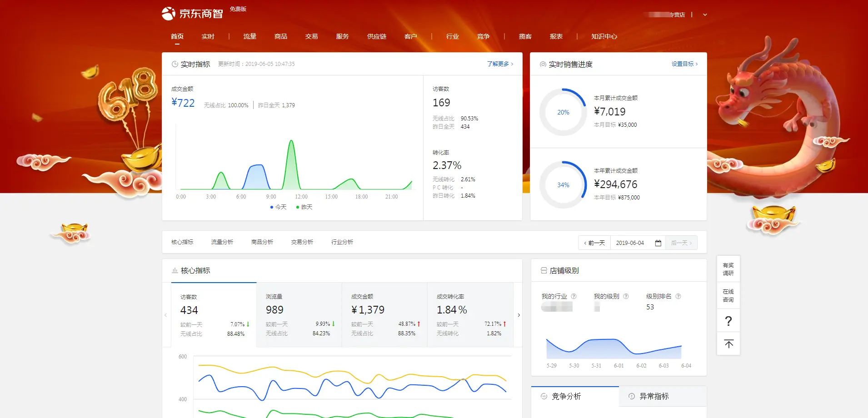Select the 访客数 metric card
This screenshot has width=868, height=418.
click(x=214, y=315)
